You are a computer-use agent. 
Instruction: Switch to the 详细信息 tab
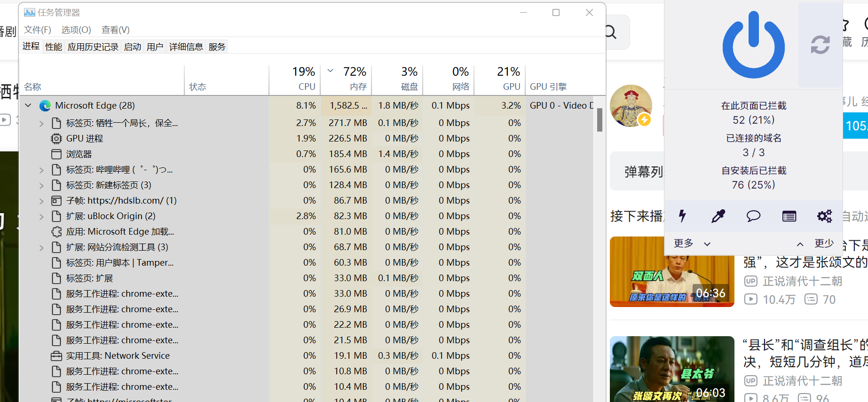[x=186, y=47]
